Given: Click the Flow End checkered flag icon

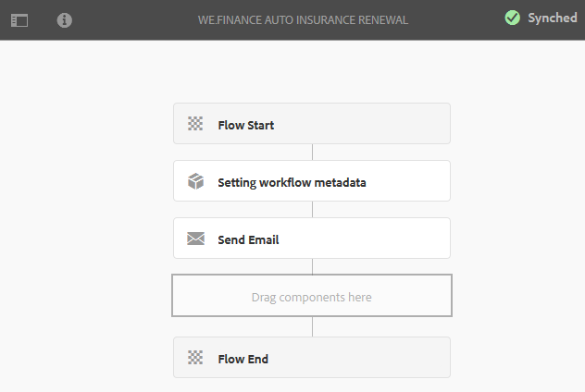Looking at the screenshot, I should click(x=195, y=358).
